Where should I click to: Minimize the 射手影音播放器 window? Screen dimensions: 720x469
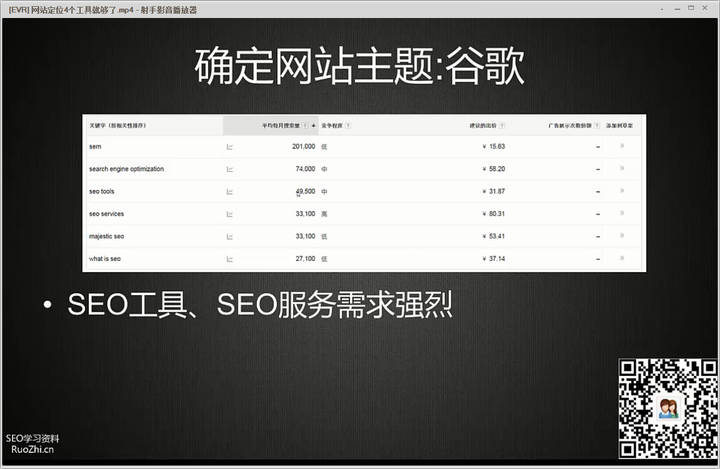click(677, 9)
